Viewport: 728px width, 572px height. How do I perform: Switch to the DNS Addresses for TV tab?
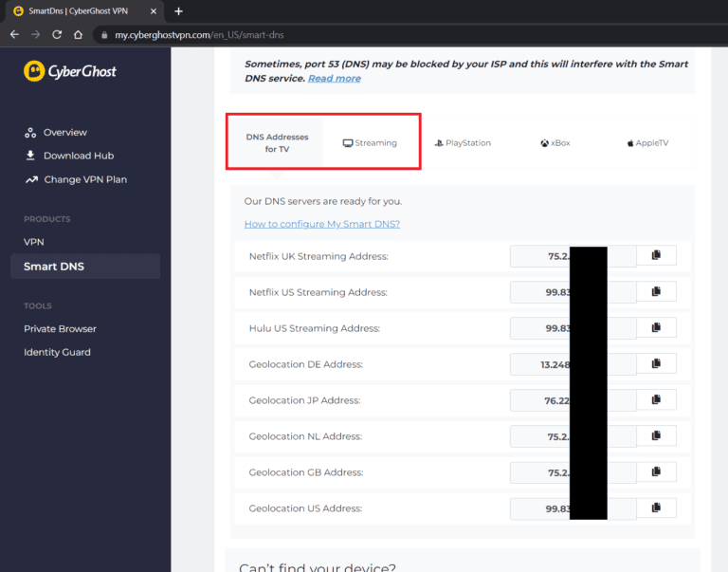click(277, 143)
